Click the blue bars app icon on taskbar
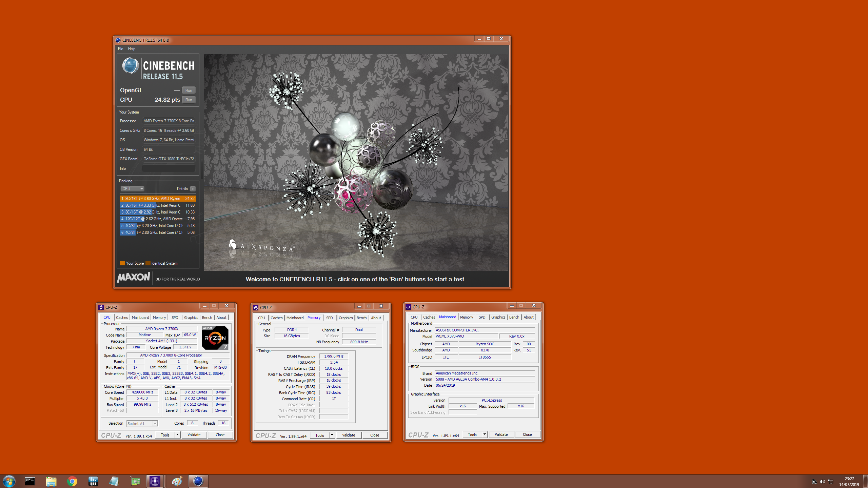 pyautogui.click(x=93, y=481)
